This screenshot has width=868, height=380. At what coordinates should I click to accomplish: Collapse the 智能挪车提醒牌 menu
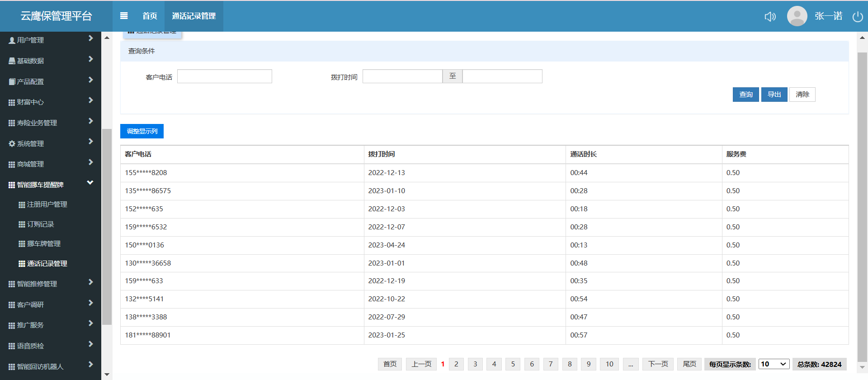90,183
